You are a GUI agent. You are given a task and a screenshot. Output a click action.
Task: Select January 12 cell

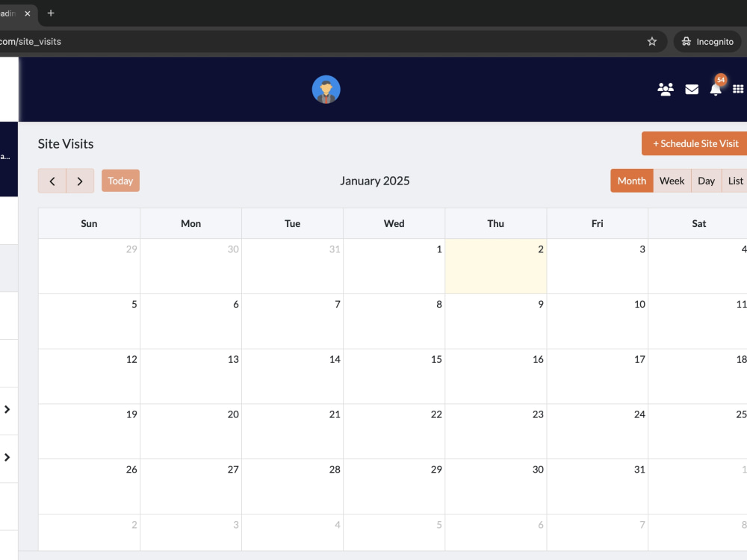click(89, 376)
